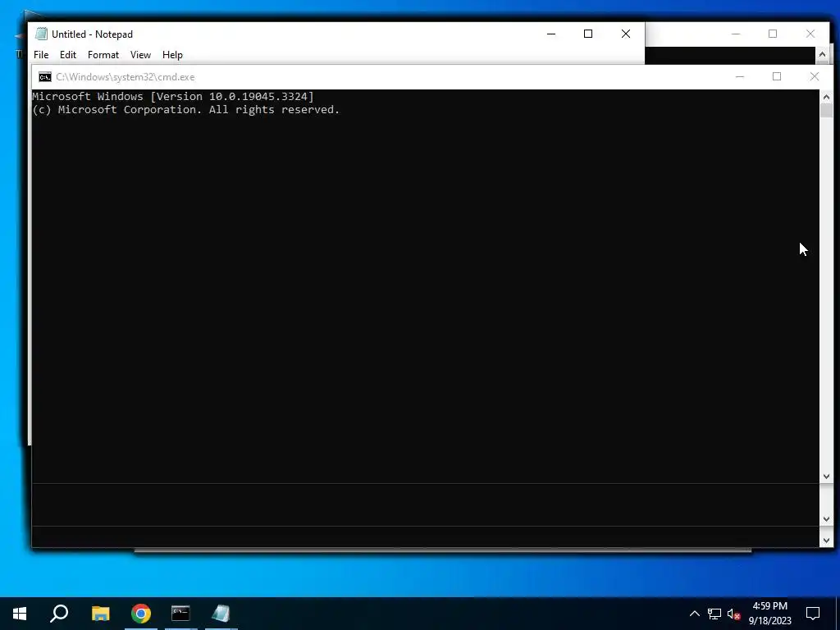This screenshot has width=840, height=630.
Task: Click the cmd.exe icon in the console title bar
Action: click(x=45, y=77)
